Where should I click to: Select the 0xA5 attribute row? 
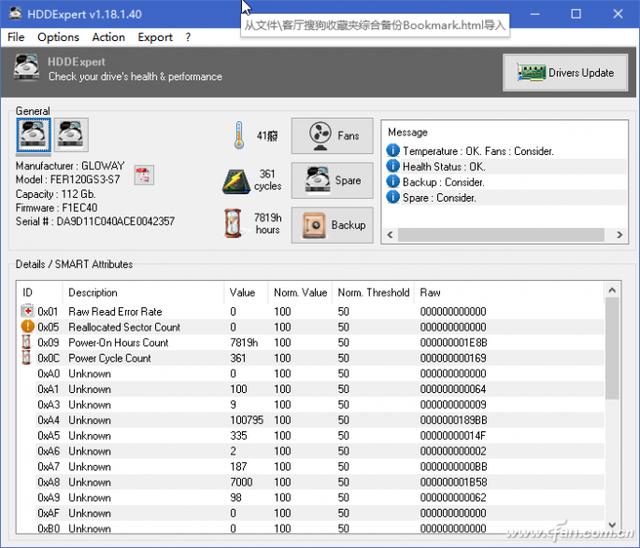[310, 436]
